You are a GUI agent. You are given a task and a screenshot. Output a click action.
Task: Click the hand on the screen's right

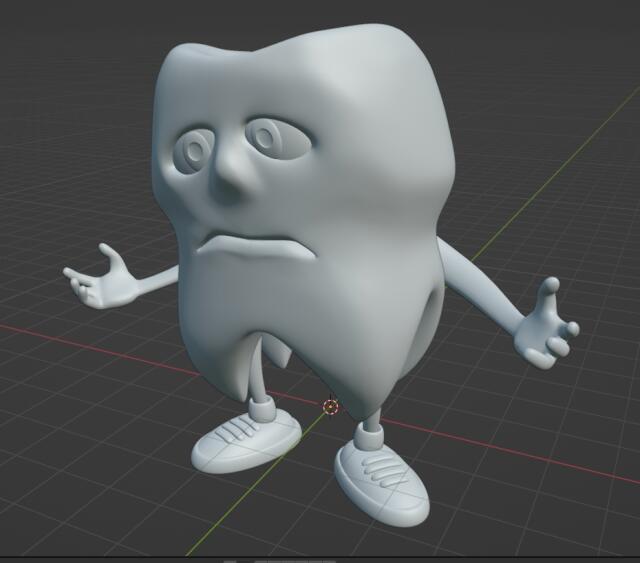543,329
